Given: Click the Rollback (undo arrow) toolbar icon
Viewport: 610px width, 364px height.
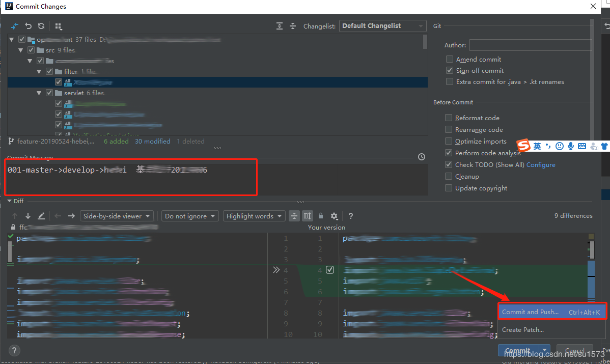Looking at the screenshot, I should (x=29, y=26).
